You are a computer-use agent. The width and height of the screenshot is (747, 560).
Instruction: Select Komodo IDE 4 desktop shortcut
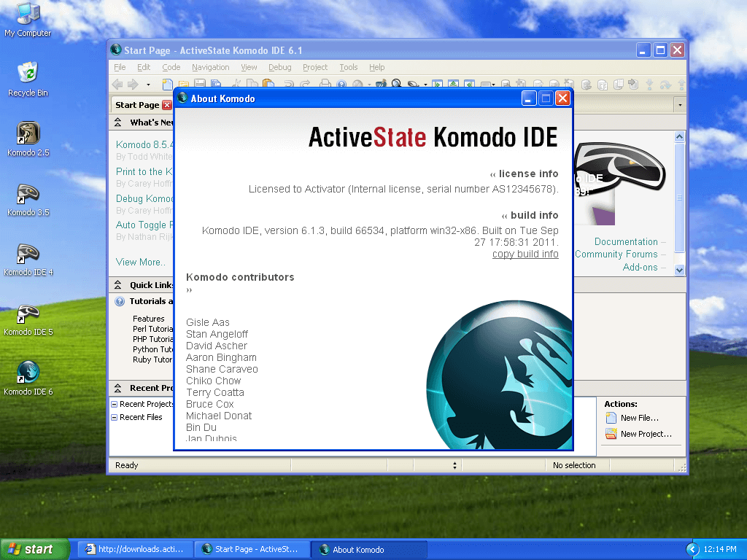[28, 259]
